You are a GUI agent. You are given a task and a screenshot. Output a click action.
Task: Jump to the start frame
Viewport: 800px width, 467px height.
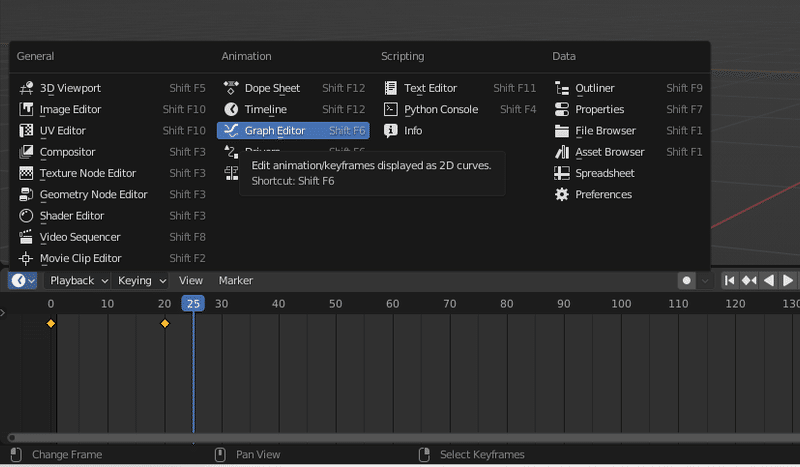coord(730,280)
